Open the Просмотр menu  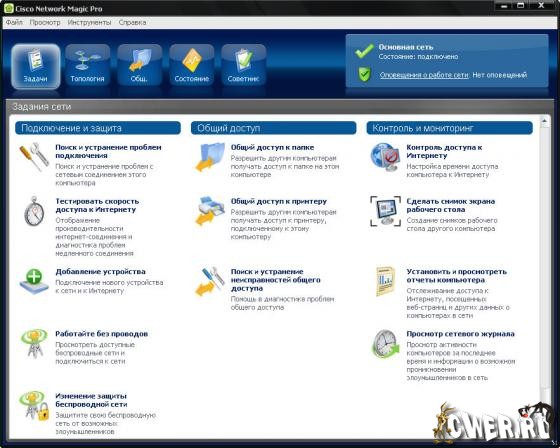[45, 22]
